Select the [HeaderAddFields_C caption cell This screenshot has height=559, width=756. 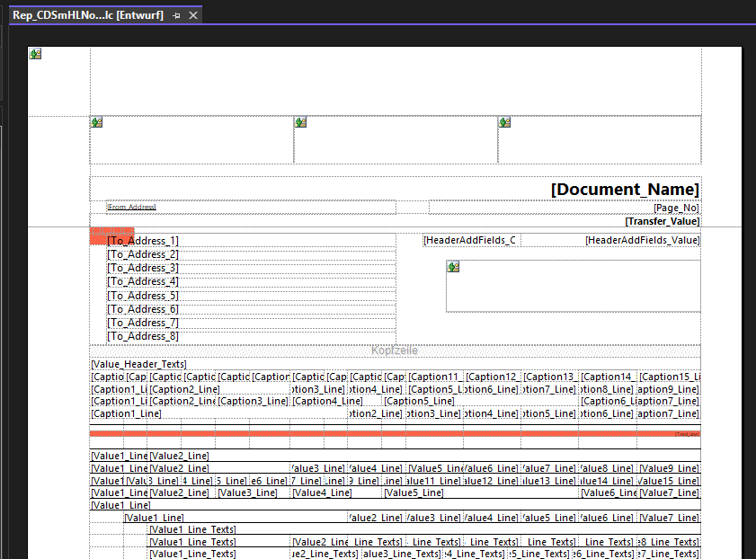pyautogui.click(x=472, y=240)
